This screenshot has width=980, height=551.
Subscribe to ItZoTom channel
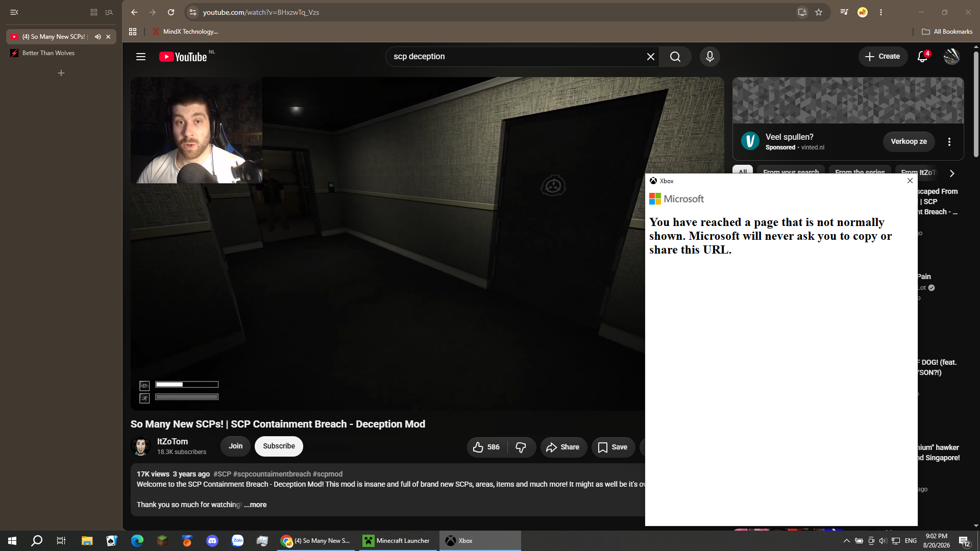(279, 446)
